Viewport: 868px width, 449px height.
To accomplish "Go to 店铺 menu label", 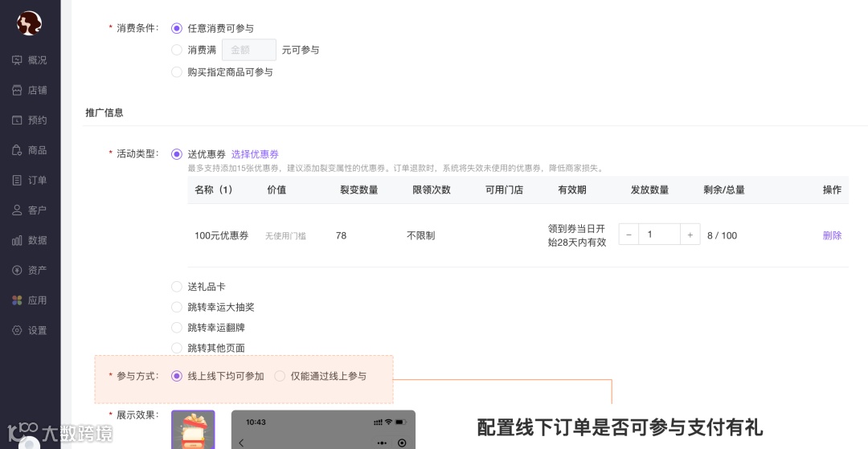I will tap(38, 90).
